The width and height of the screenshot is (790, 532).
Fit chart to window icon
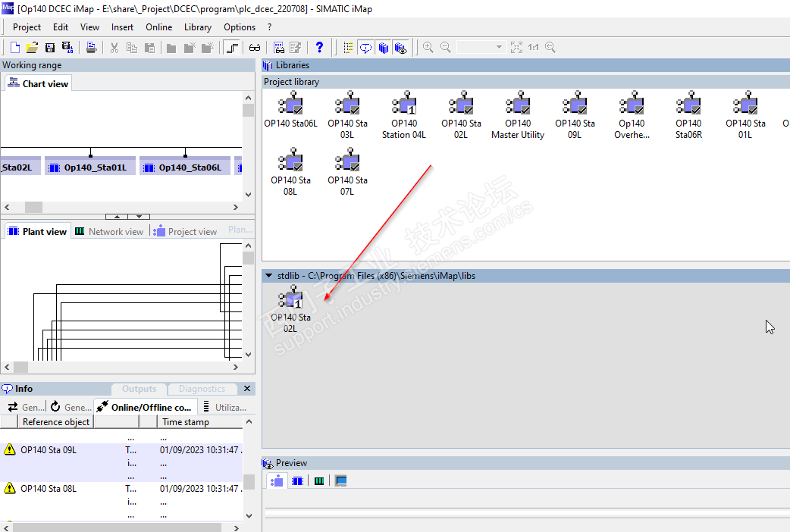(516, 47)
